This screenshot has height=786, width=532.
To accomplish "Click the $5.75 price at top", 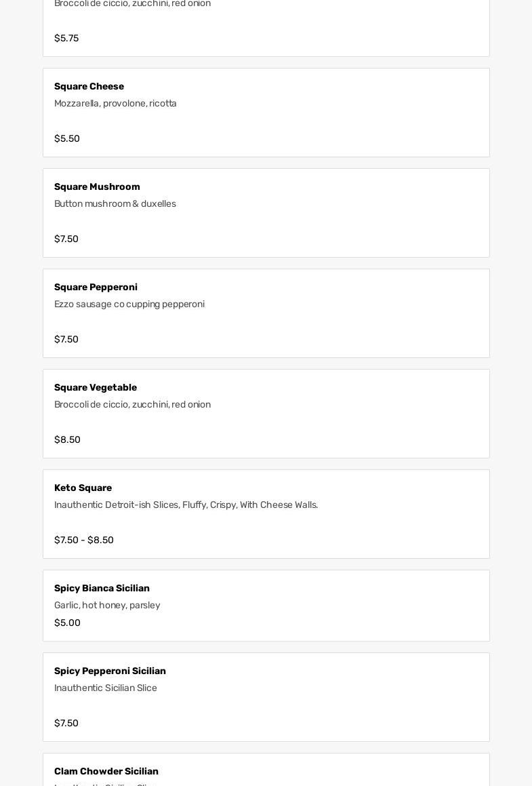I will tap(66, 38).
